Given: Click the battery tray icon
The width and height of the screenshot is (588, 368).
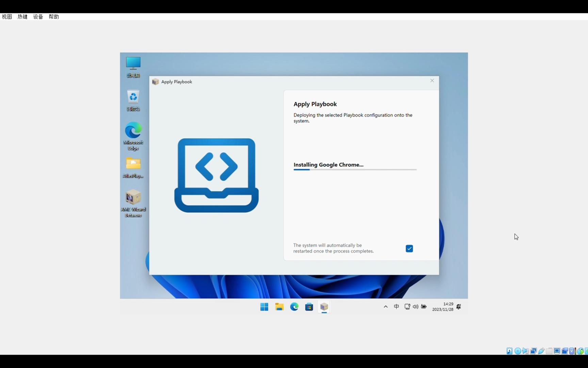Looking at the screenshot, I should (x=424, y=307).
